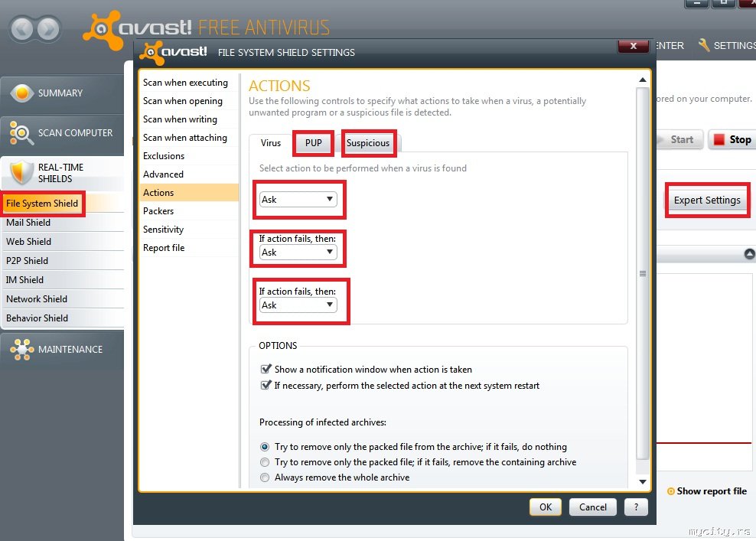The width and height of the screenshot is (756, 541).
Task: Click the Stop button
Action: point(732,139)
